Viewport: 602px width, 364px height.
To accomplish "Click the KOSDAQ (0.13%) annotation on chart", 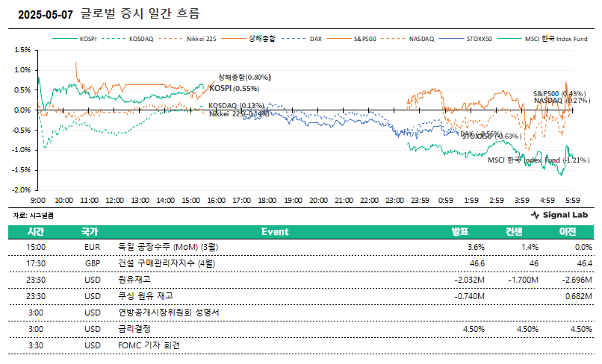I will point(236,105).
